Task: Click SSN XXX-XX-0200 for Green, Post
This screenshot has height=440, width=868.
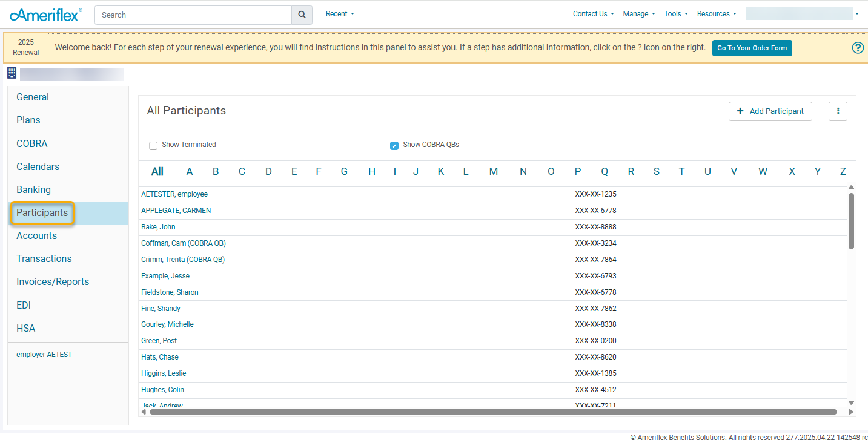Action: point(596,341)
